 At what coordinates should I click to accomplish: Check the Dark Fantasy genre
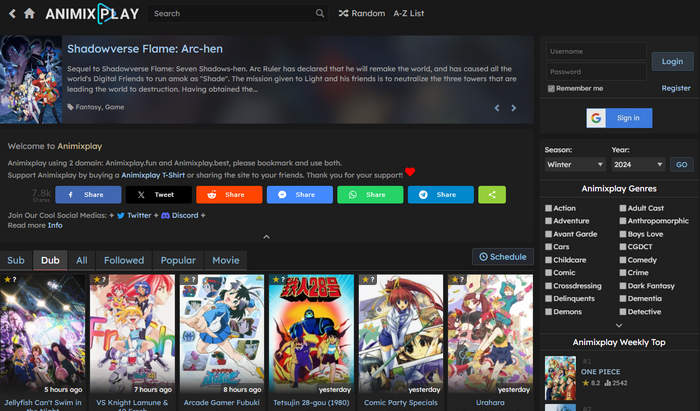tap(623, 286)
